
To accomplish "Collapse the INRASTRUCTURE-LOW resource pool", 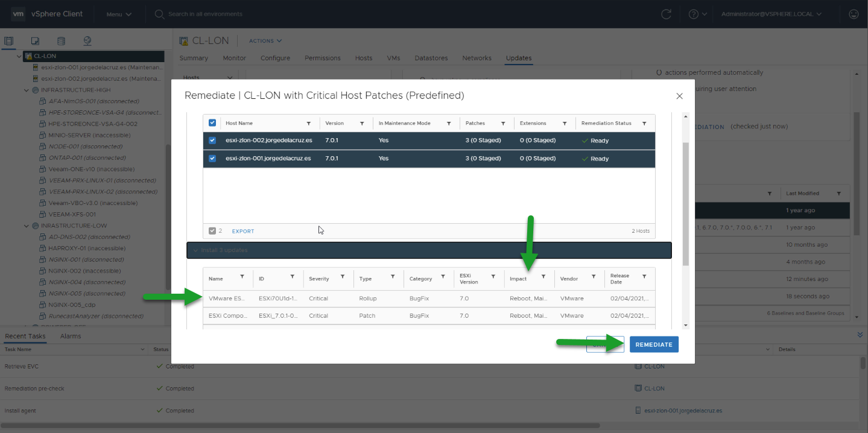I will tap(27, 226).
